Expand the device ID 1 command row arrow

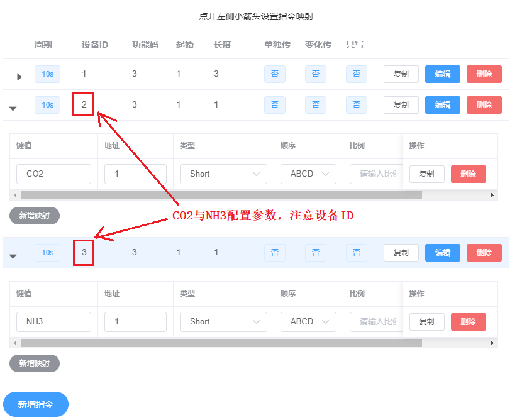tap(19, 77)
